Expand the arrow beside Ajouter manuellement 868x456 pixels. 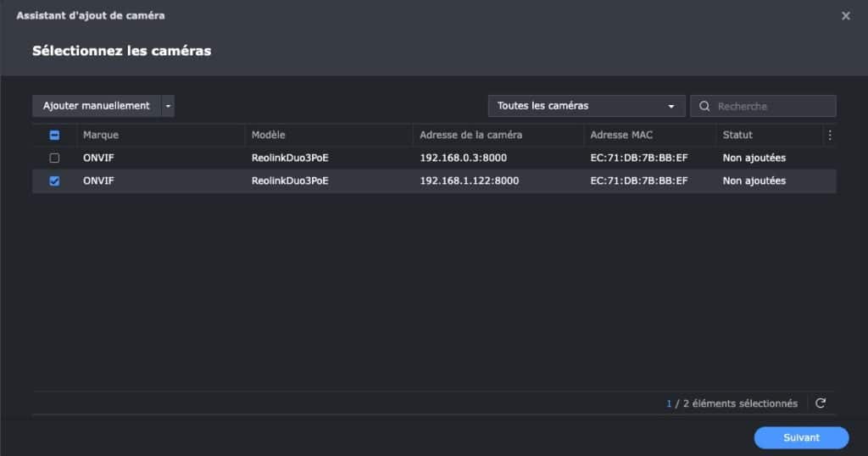coord(168,106)
